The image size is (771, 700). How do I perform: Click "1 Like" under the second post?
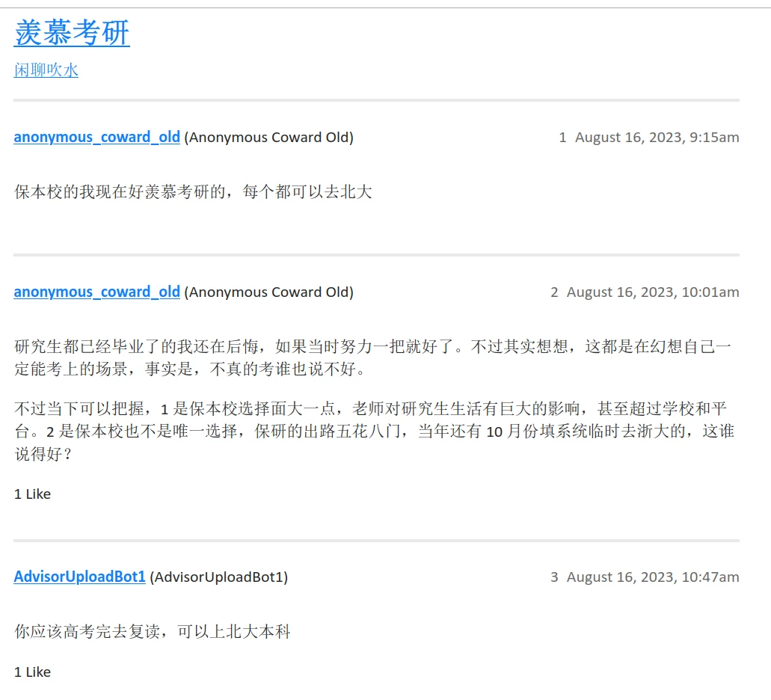coord(33,494)
